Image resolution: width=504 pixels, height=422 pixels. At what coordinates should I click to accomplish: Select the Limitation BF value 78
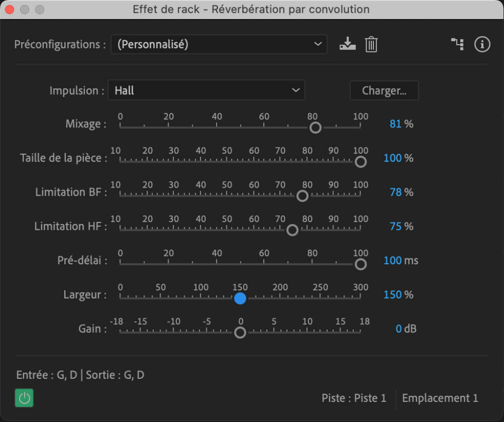[395, 192]
